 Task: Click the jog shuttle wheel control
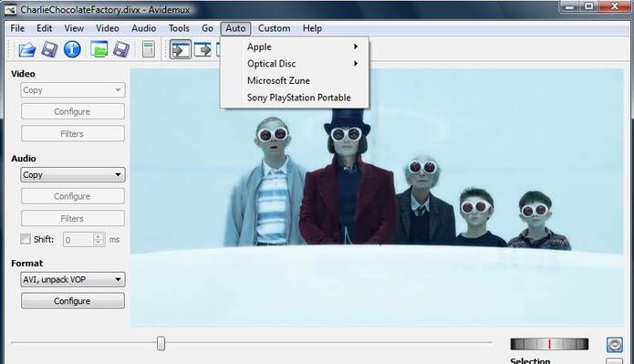point(549,344)
